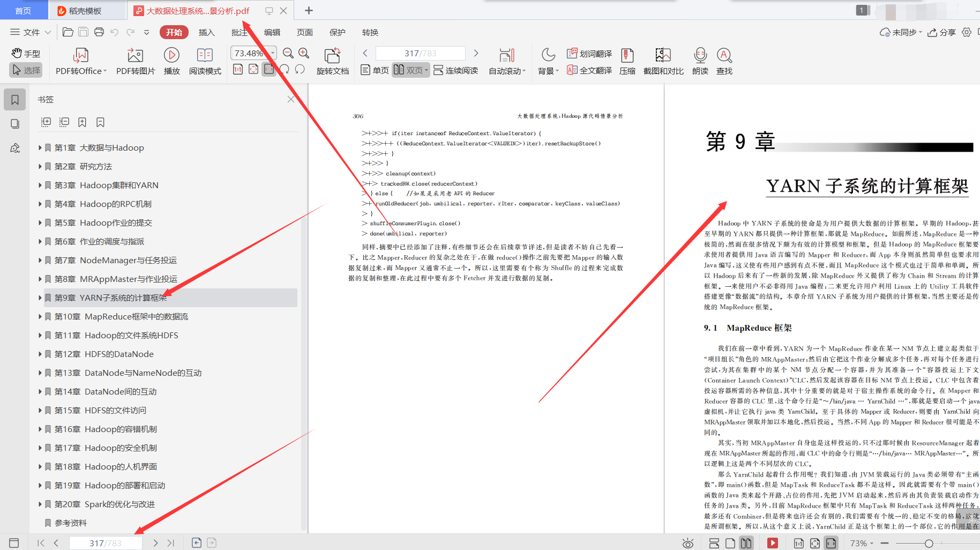Enter Reading Mode (阅读模式)

205,62
